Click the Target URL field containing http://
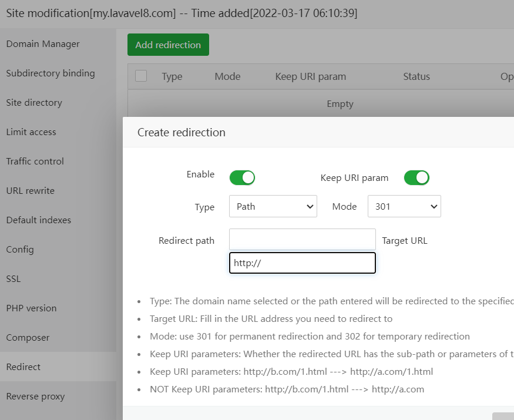 (x=302, y=263)
